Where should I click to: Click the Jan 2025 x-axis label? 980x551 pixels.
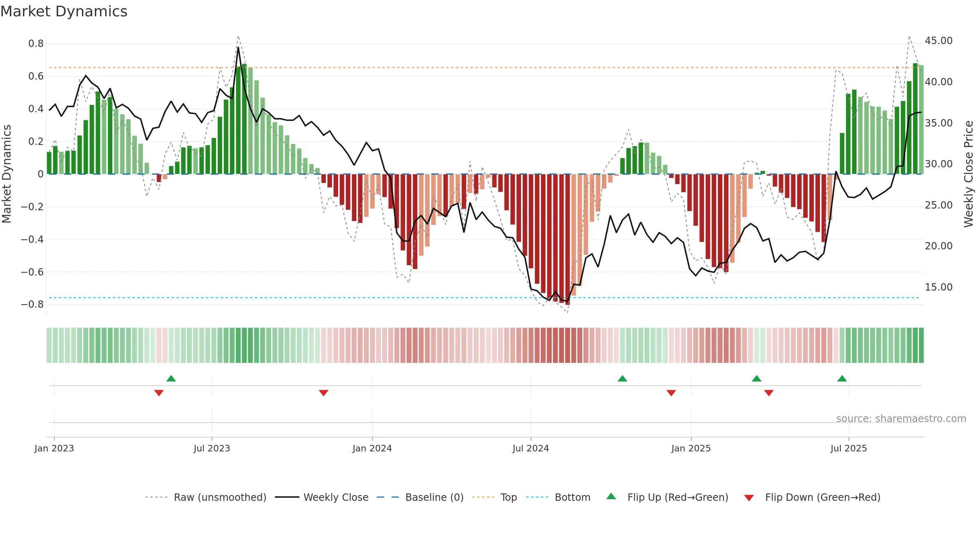tap(691, 448)
